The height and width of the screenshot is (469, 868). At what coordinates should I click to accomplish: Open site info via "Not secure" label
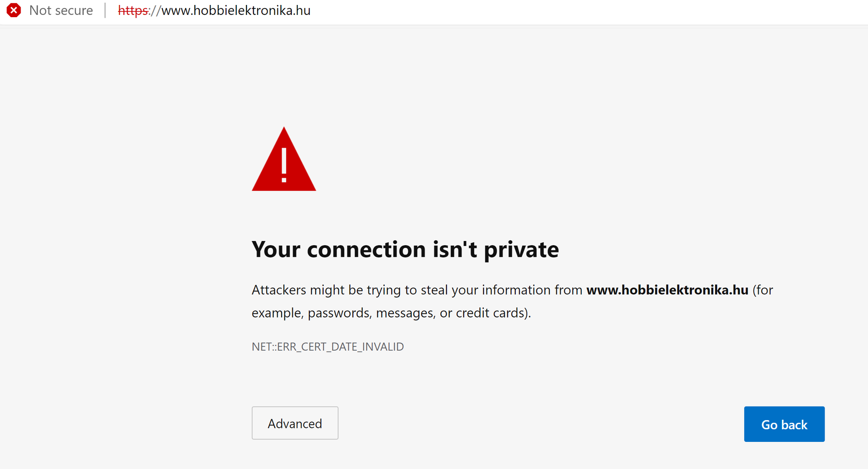coord(61,10)
